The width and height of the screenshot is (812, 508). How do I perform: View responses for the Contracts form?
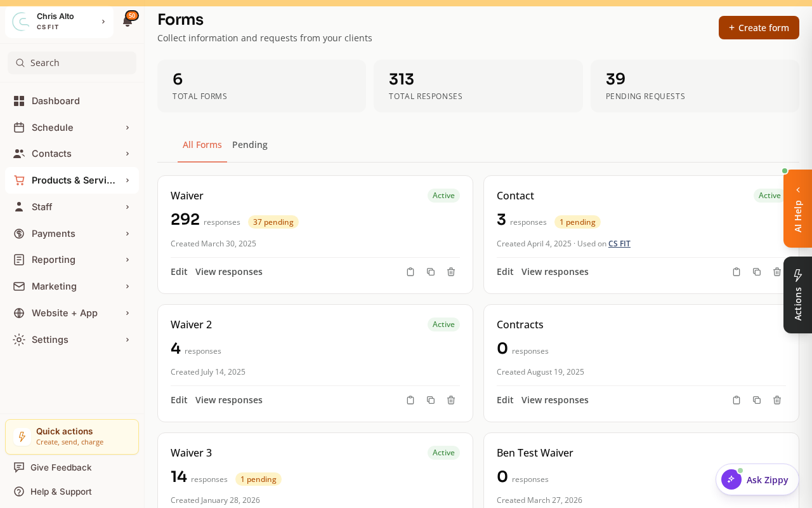(555, 400)
